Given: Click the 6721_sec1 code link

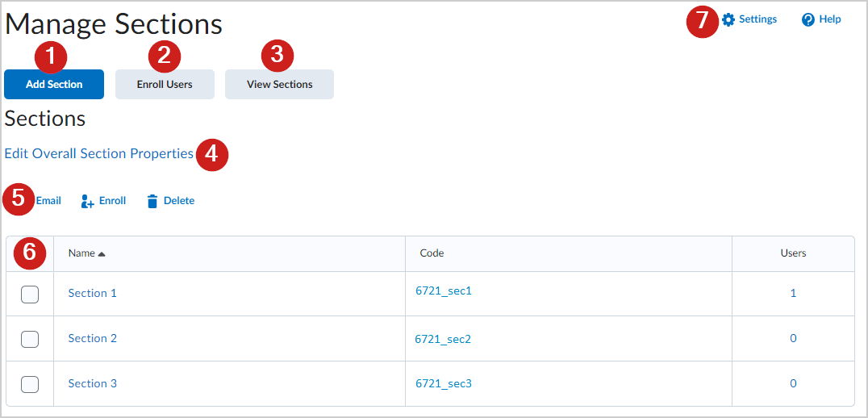Looking at the screenshot, I should click(x=443, y=291).
